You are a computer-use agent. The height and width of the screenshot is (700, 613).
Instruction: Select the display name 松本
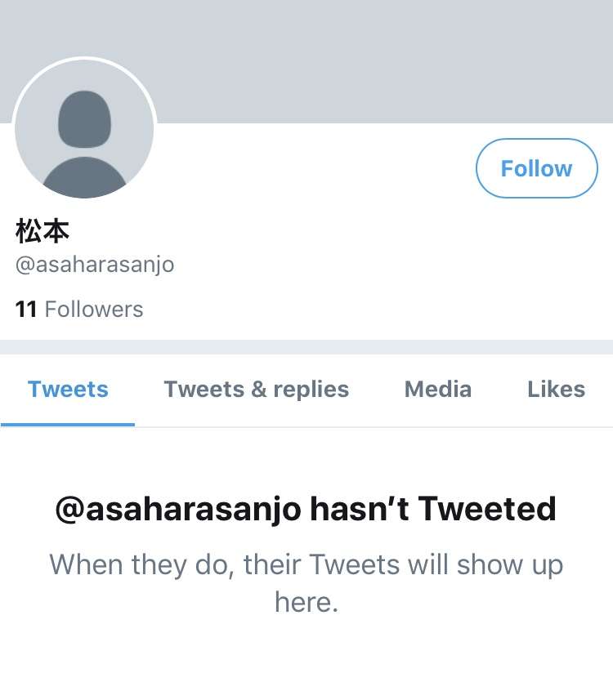tap(43, 231)
